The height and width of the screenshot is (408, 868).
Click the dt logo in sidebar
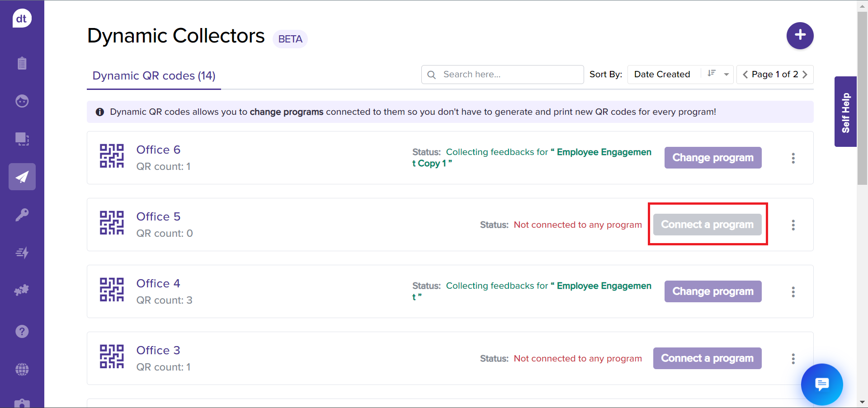coord(22,19)
